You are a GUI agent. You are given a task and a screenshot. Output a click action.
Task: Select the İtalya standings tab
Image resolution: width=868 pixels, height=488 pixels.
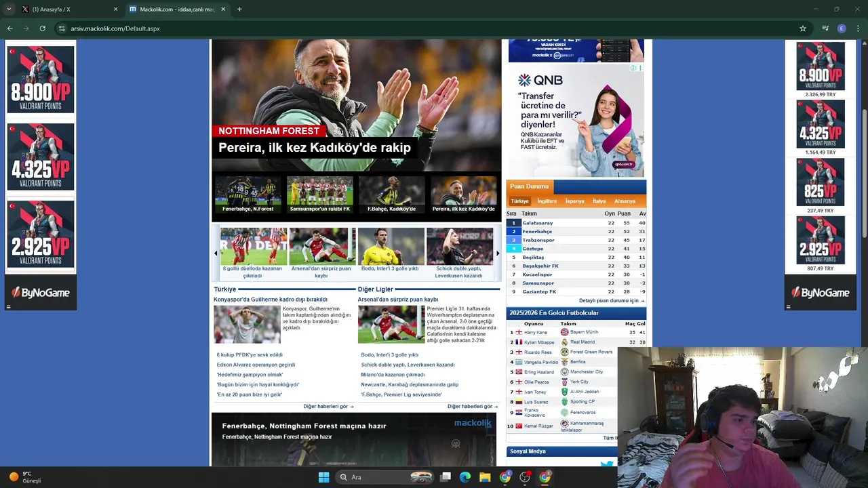[x=599, y=201]
